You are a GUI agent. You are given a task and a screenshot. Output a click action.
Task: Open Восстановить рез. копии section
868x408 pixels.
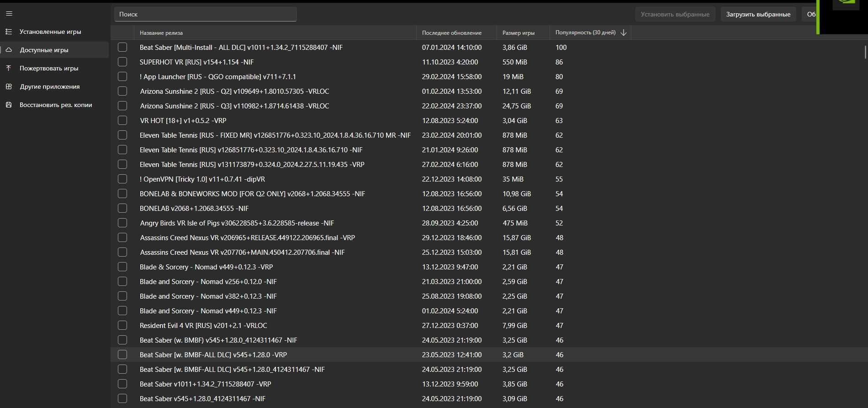54,105
